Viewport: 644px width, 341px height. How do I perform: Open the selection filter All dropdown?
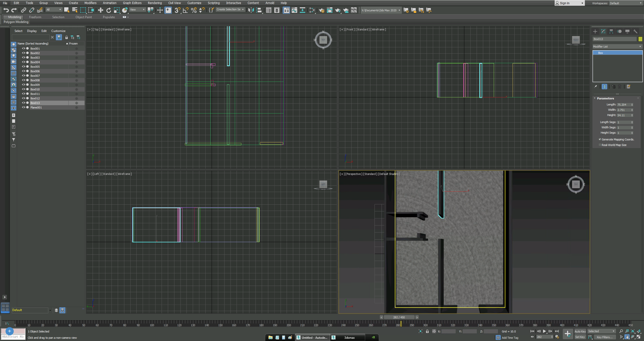pos(54,9)
